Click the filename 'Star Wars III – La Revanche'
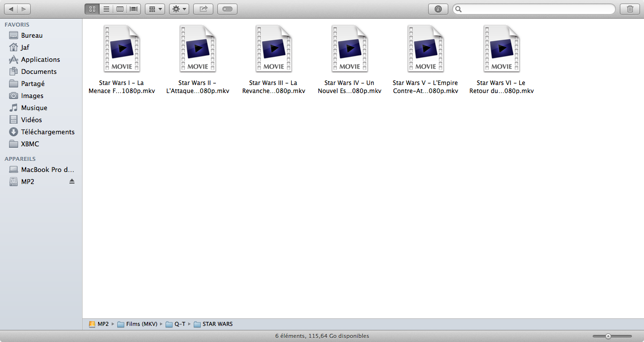Viewport: 644px width, 342px height. 274,87
